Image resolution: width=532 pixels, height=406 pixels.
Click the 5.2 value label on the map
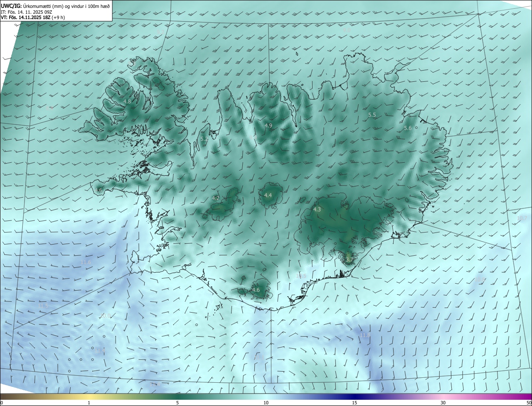click(204, 139)
